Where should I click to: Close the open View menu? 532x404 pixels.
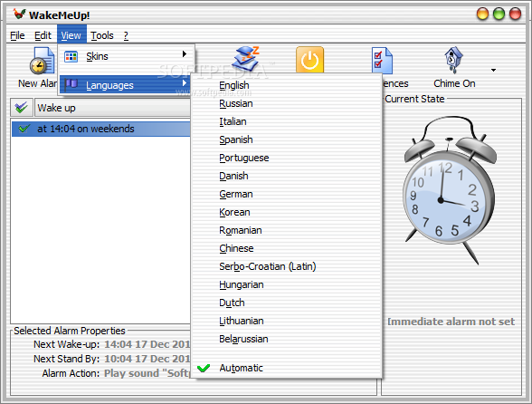pos(71,35)
